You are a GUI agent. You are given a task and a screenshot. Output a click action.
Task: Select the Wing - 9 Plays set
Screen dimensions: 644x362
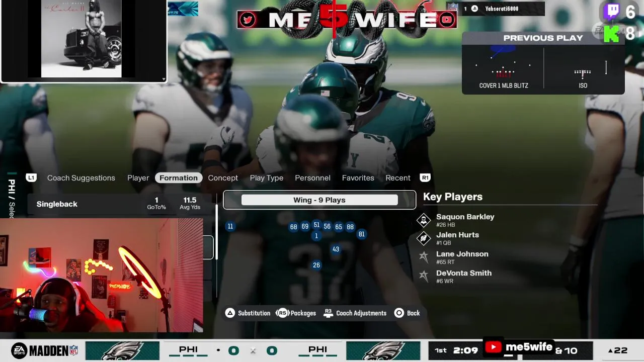click(319, 200)
